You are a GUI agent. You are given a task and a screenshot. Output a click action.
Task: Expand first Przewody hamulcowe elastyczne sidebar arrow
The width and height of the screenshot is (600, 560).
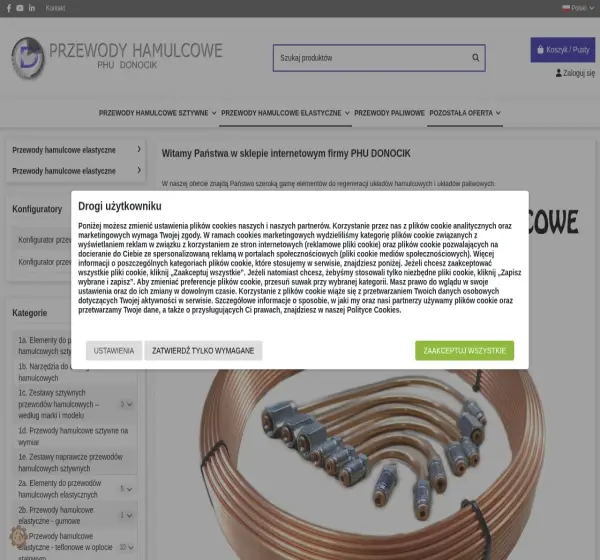139,149
